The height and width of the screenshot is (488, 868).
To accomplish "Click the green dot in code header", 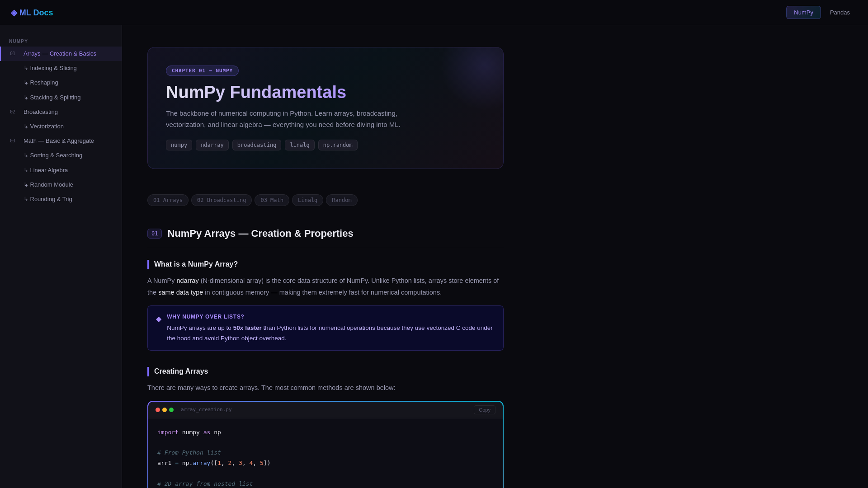I will (171, 410).
